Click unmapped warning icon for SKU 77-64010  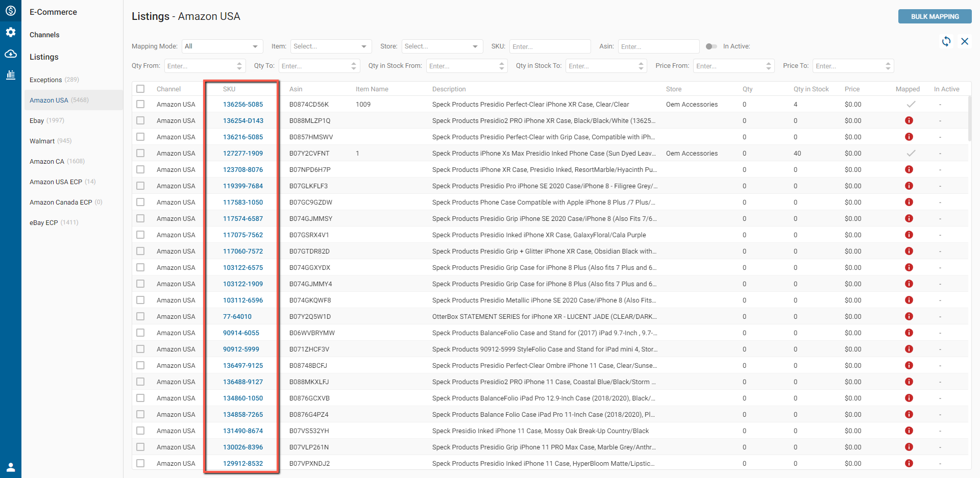(909, 316)
